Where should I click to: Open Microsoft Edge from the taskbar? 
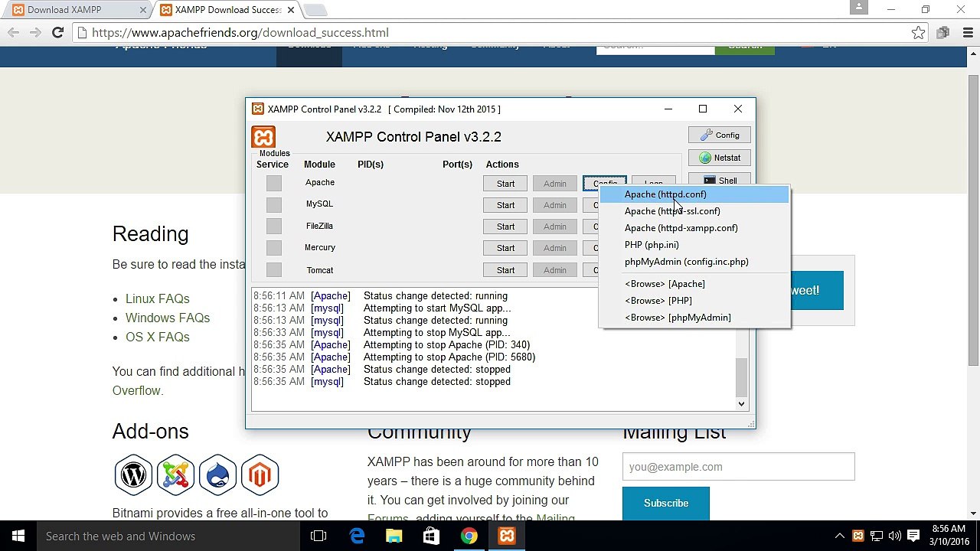[x=357, y=536]
